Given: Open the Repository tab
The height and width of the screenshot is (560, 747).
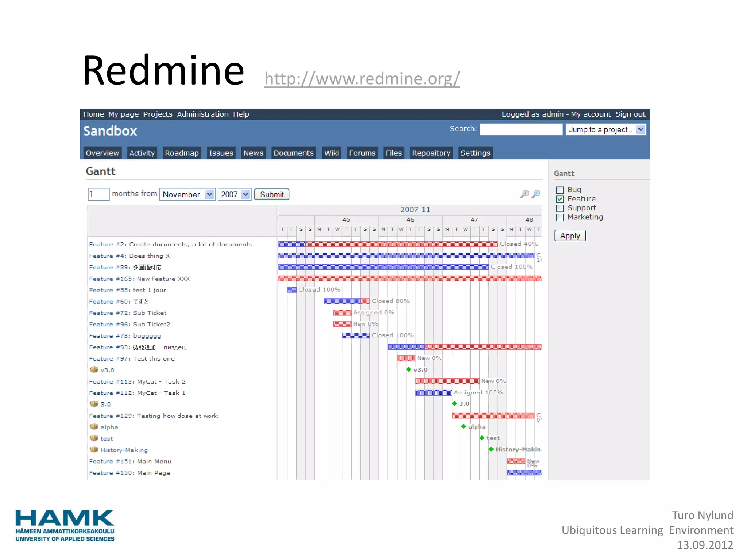Looking at the screenshot, I should click(x=431, y=153).
